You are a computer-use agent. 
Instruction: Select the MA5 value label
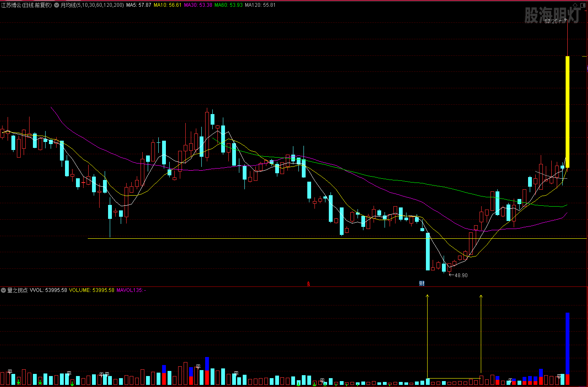coord(138,5)
